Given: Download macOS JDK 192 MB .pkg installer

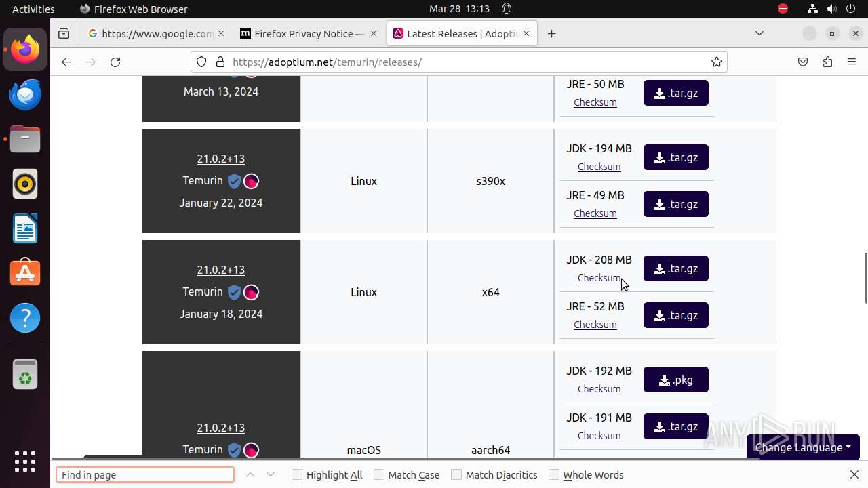Looking at the screenshot, I should click(x=676, y=380).
